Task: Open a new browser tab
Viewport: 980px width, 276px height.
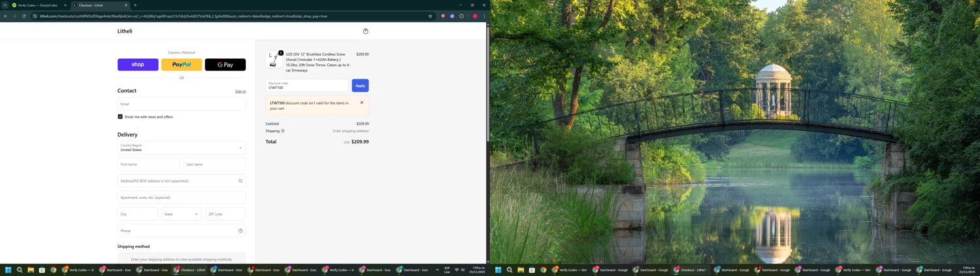Action: click(135, 5)
